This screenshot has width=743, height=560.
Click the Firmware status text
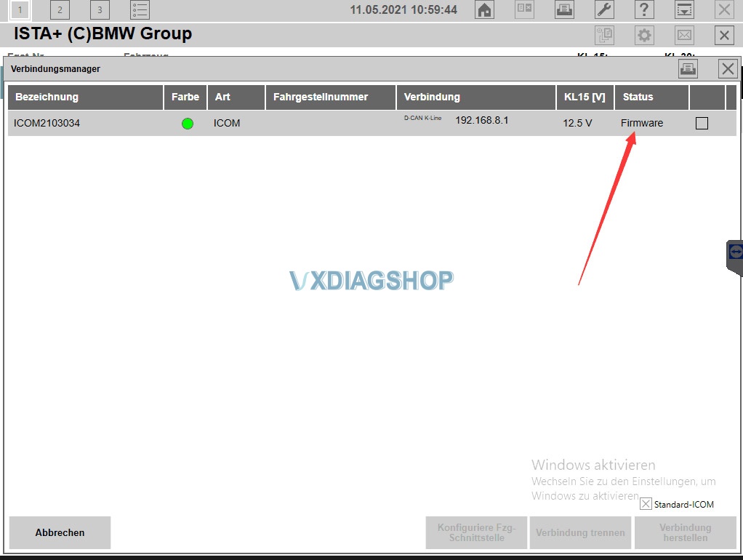pos(642,124)
